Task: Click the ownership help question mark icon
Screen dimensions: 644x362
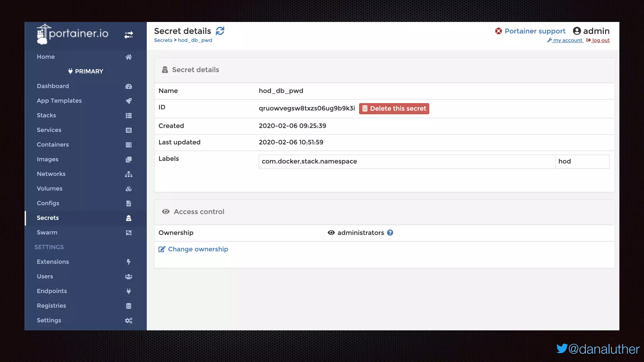Action: coord(390,233)
